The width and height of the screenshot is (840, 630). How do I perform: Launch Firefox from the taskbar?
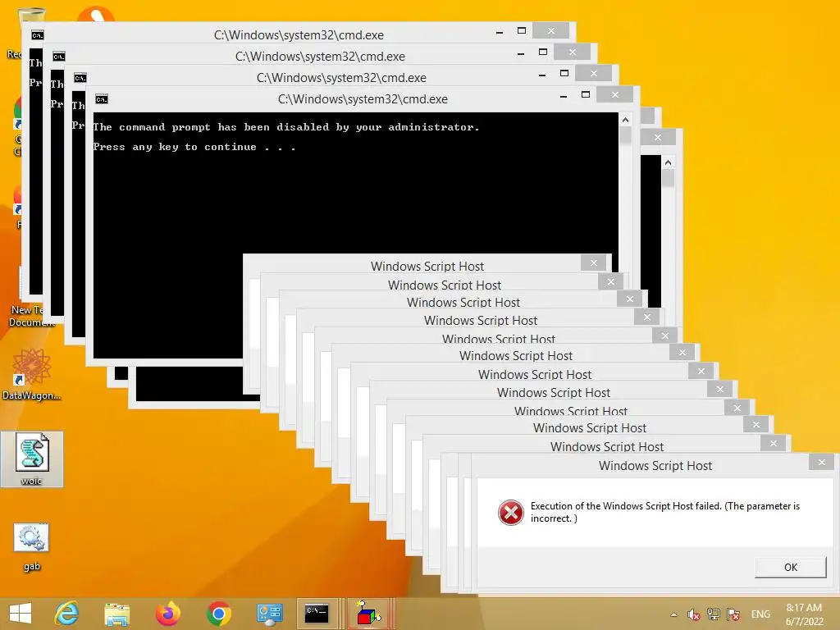pos(167,614)
